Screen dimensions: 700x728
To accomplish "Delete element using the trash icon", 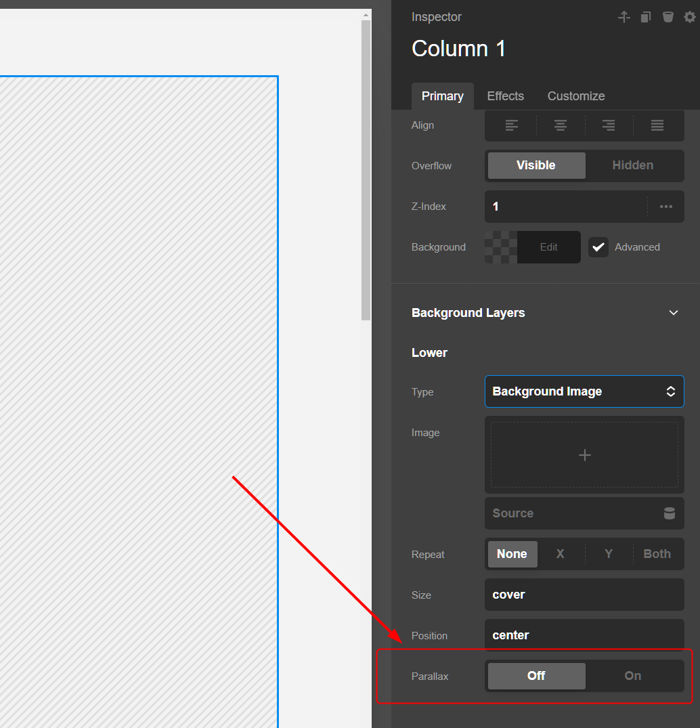I will point(668,17).
